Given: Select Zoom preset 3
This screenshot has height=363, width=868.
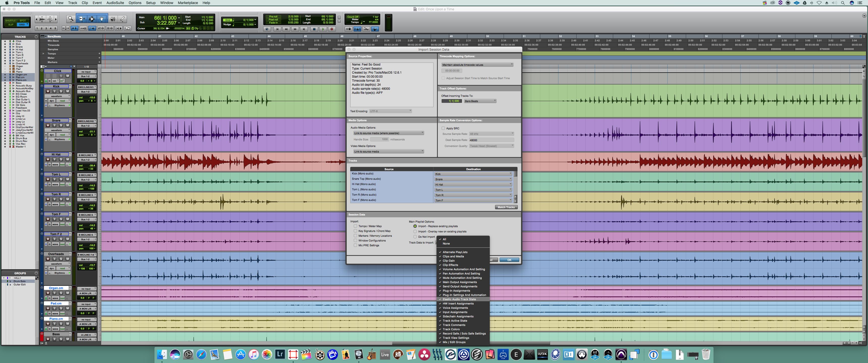Looking at the screenshot, I should click(46, 28).
